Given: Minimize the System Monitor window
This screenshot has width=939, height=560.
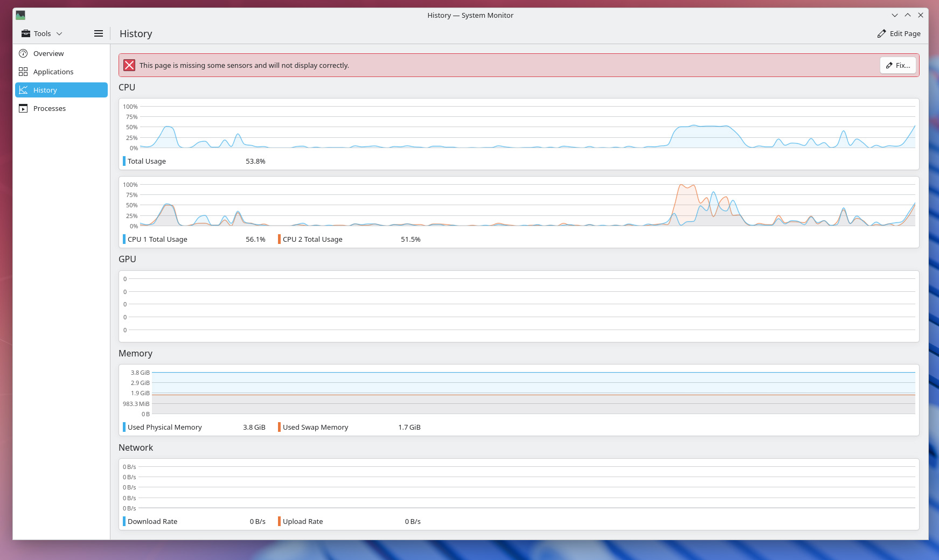Looking at the screenshot, I should click(894, 15).
